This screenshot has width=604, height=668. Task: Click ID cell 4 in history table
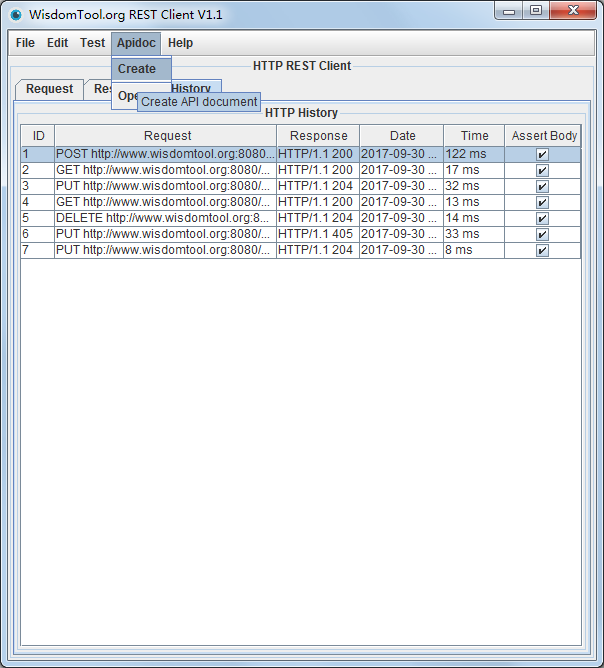[37, 202]
